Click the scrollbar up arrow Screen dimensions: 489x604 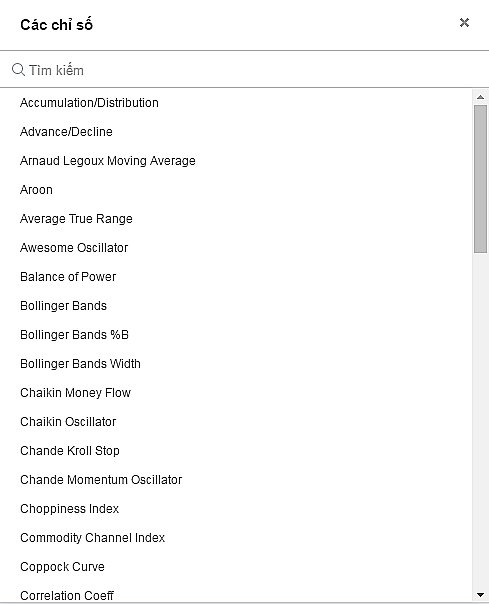pyautogui.click(x=480, y=97)
